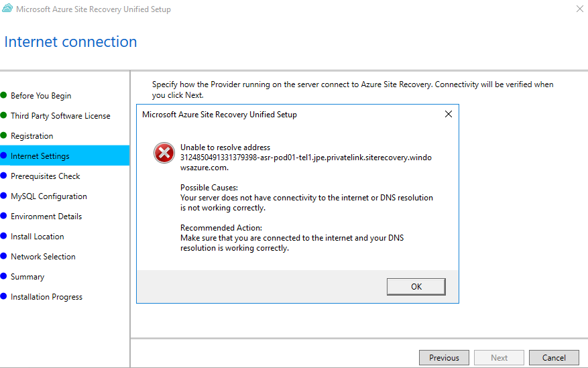
Task: Select Network Selection step
Action: 43,257
